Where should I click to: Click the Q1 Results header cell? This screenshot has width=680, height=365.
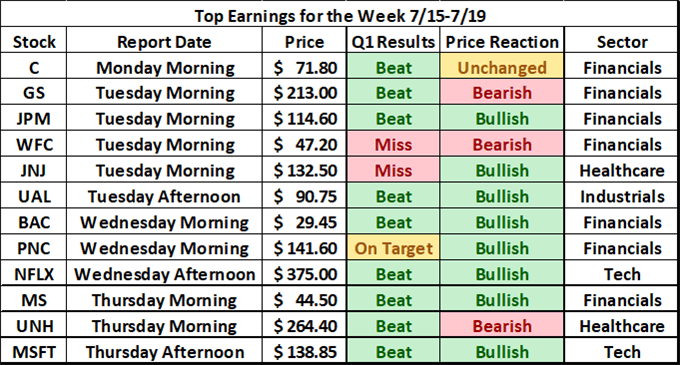pyautogui.click(x=393, y=42)
